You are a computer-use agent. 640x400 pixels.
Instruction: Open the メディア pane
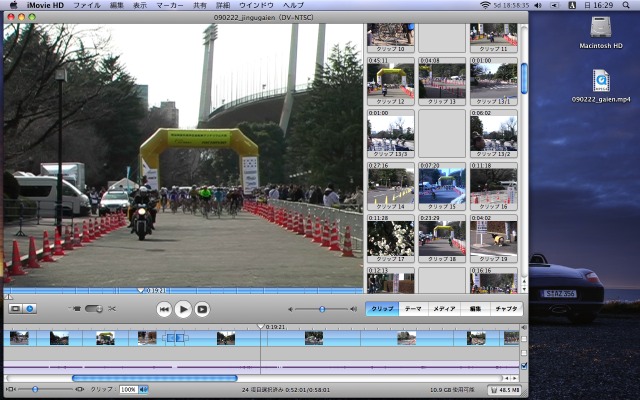(x=444, y=309)
